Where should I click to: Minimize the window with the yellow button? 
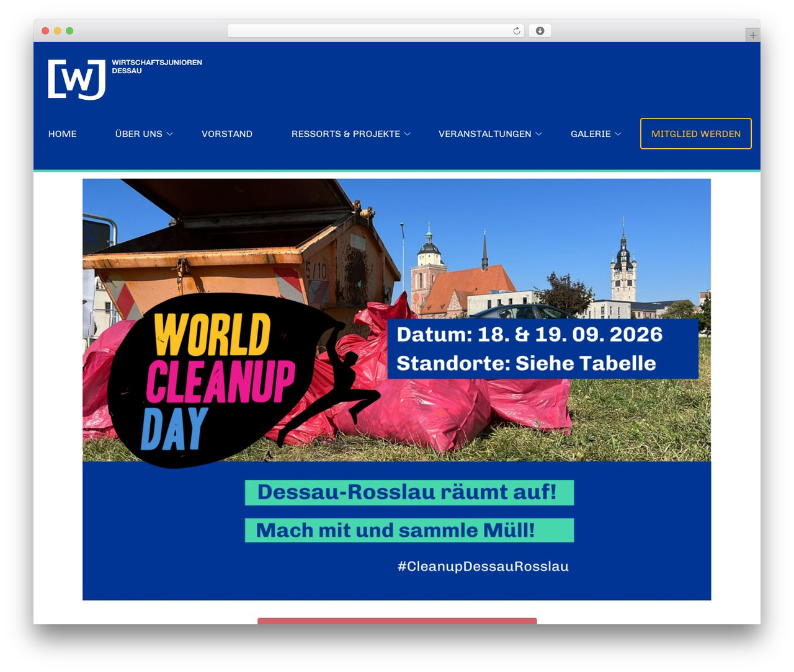point(58,31)
